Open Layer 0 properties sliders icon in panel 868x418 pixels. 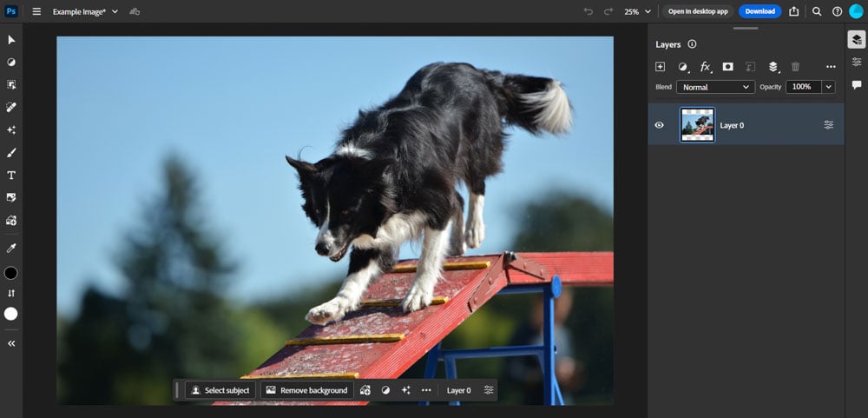(x=829, y=125)
